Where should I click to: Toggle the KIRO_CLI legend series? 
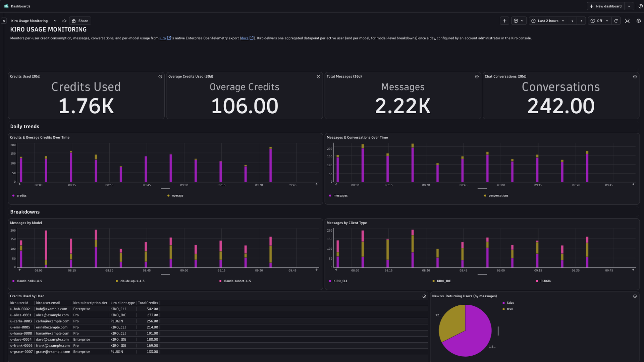coord(338,281)
